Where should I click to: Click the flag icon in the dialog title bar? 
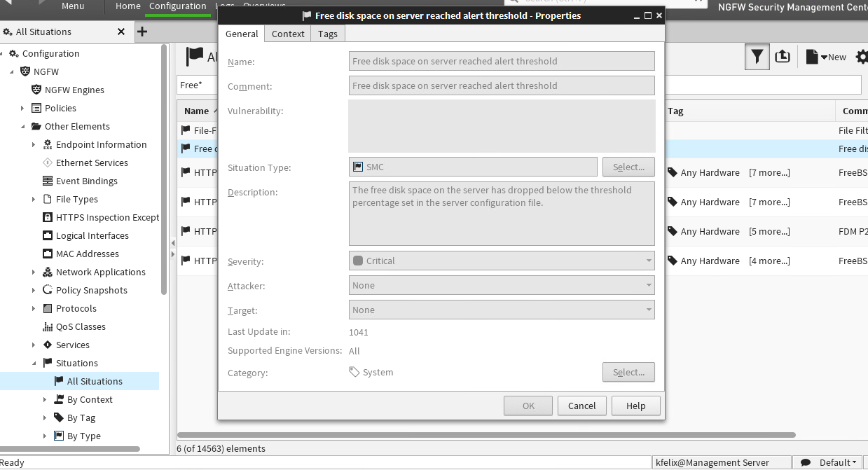[x=306, y=15]
